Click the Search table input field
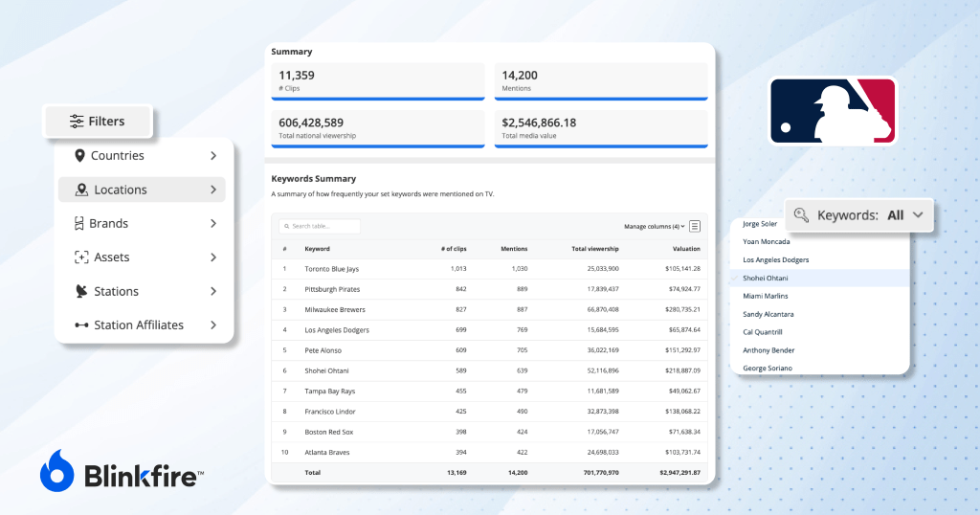The image size is (980, 515). [320, 226]
